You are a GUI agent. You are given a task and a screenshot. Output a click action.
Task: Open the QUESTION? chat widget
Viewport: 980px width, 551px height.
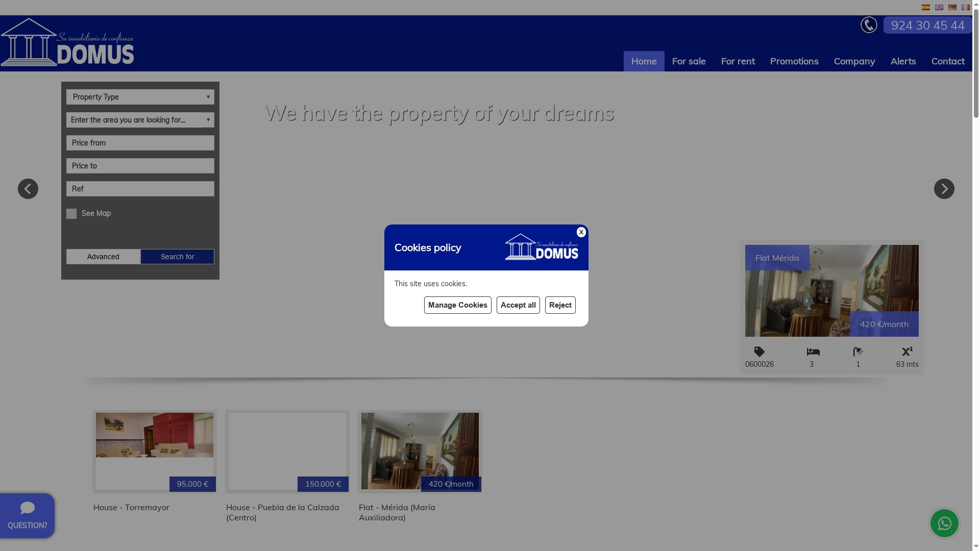point(27,516)
